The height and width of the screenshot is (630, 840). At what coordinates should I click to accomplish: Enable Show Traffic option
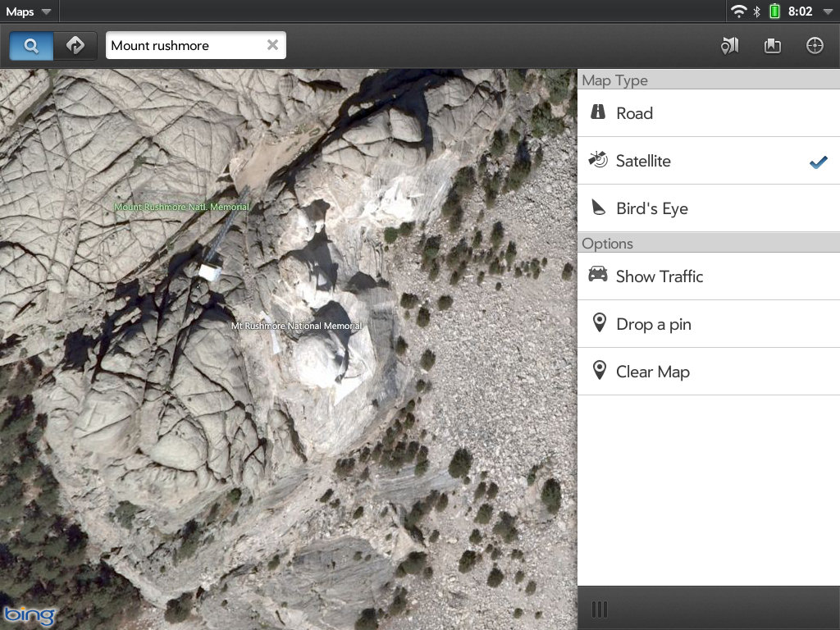coord(709,276)
